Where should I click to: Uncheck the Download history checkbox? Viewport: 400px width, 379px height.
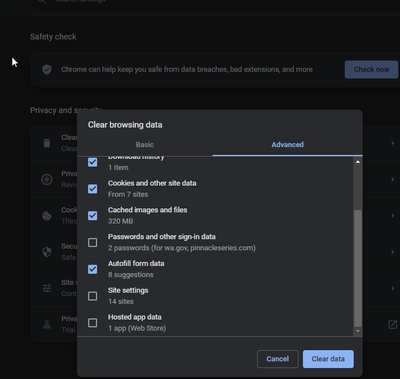click(x=93, y=162)
